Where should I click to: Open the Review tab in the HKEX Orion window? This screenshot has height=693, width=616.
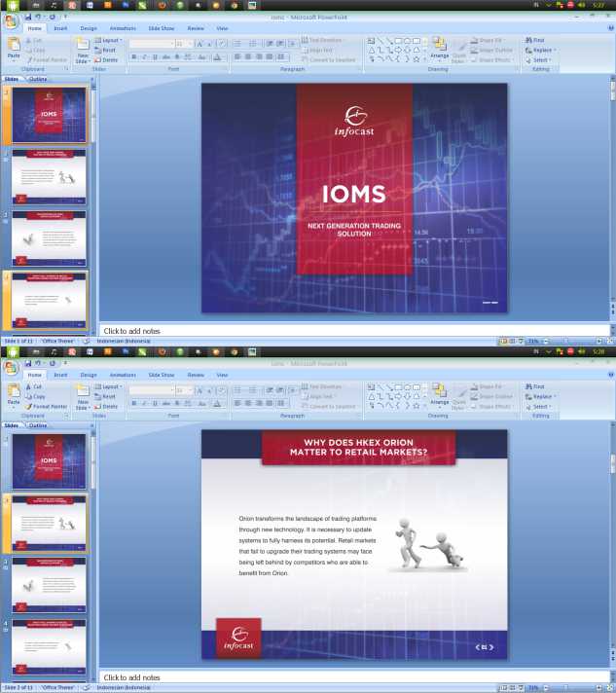tap(196, 375)
